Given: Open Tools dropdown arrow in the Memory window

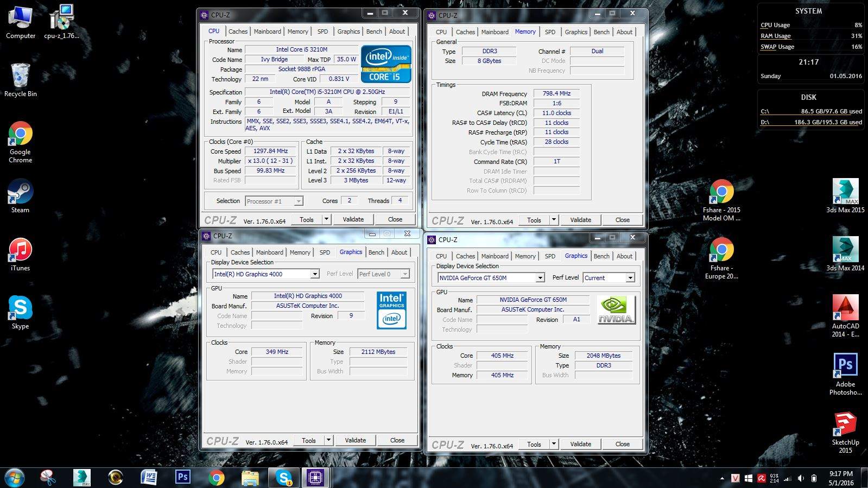Looking at the screenshot, I should point(554,220).
